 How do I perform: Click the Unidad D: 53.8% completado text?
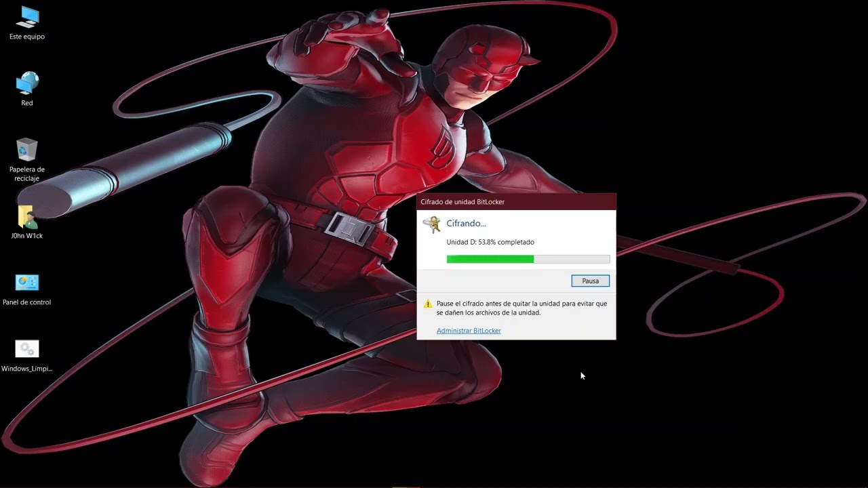(490, 242)
